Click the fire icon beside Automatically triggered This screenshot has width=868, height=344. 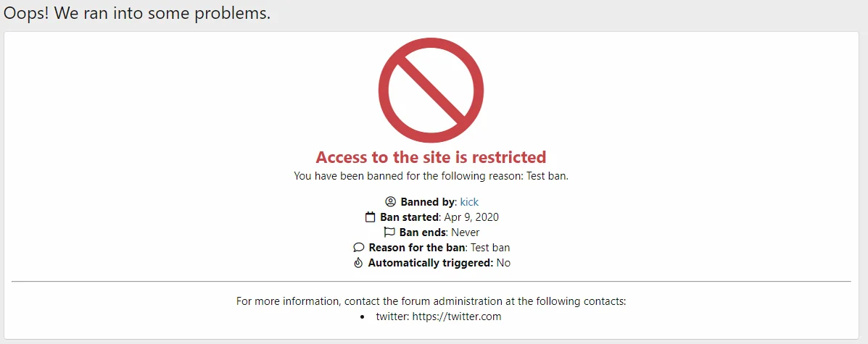click(358, 263)
